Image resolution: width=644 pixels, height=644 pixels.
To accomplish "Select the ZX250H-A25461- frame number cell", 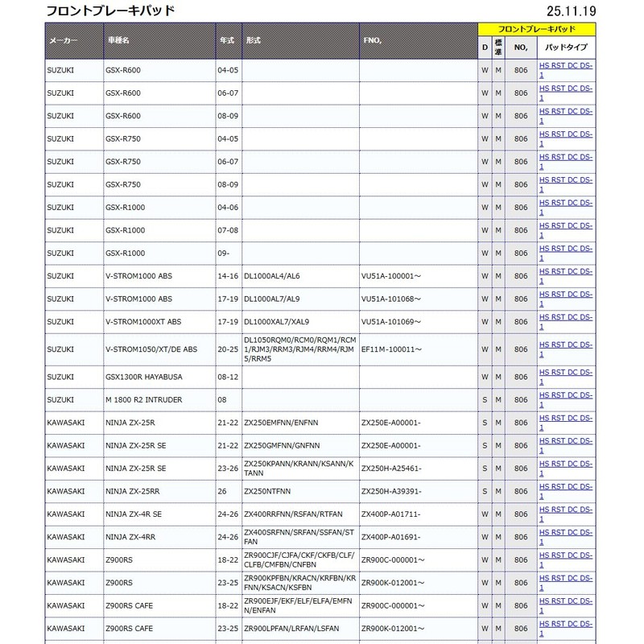I will (x=419, y=469).
